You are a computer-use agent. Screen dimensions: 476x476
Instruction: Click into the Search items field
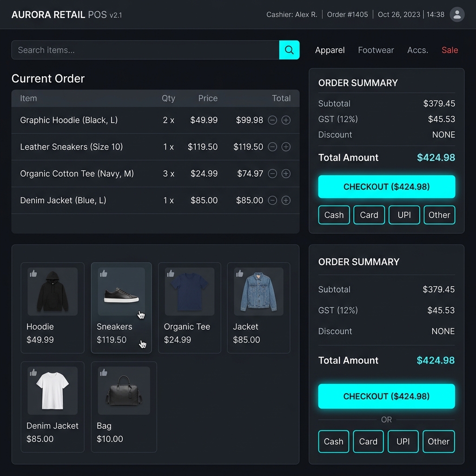coord(145,50)
